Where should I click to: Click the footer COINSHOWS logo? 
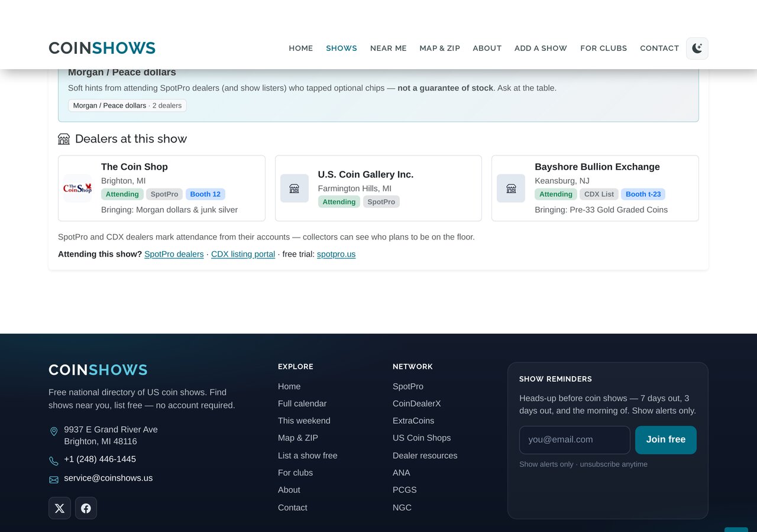[98, 370]
